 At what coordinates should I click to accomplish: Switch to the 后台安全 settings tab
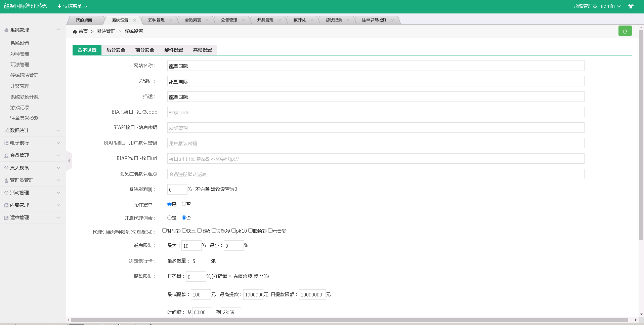pyautogui.click(x=116, y=50)
